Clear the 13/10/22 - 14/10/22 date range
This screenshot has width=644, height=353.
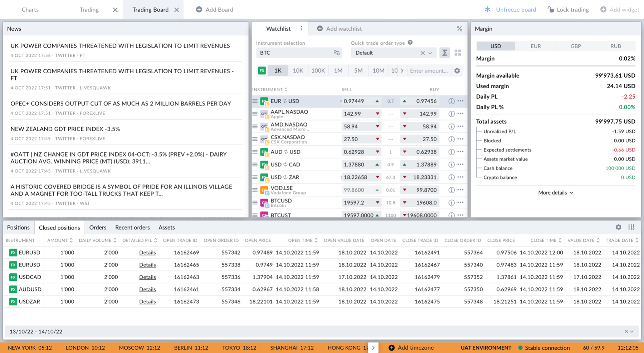click(626, 332)
